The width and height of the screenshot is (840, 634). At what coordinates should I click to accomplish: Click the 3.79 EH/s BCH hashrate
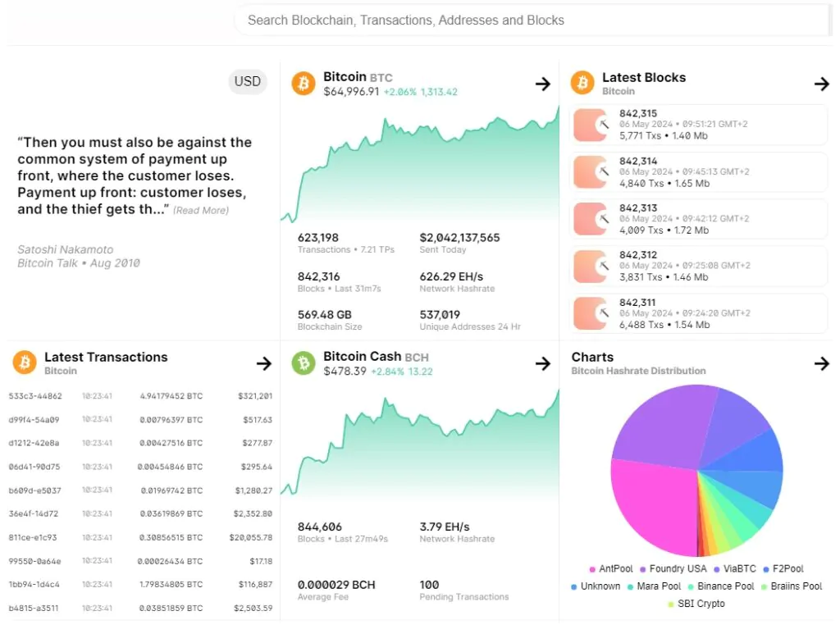pos(444,527)
